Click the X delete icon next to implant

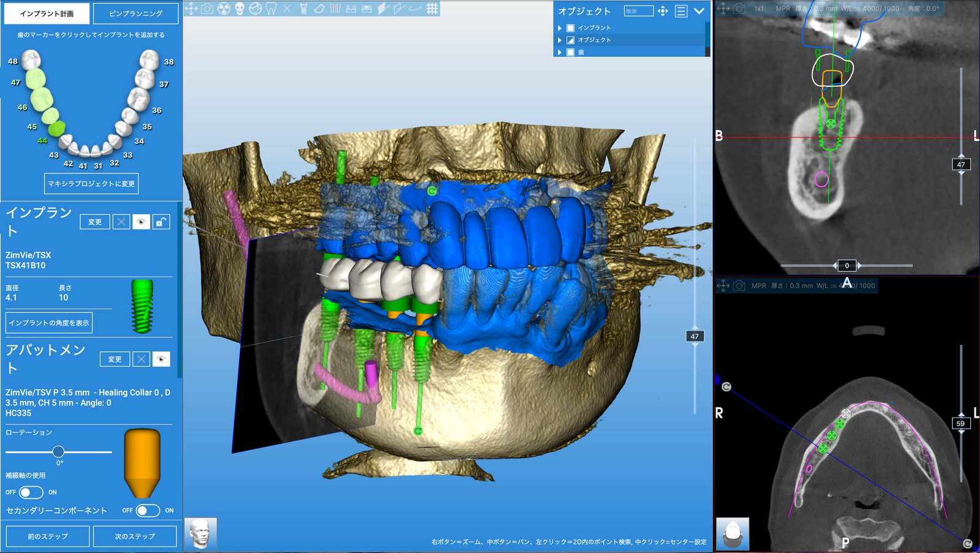121,222
